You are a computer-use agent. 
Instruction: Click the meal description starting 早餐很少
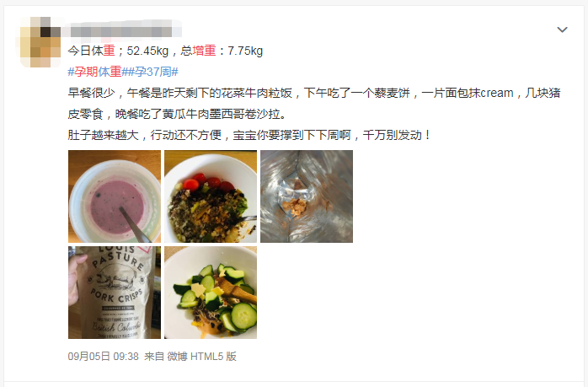pyautogui.click(x=314, y=103)
